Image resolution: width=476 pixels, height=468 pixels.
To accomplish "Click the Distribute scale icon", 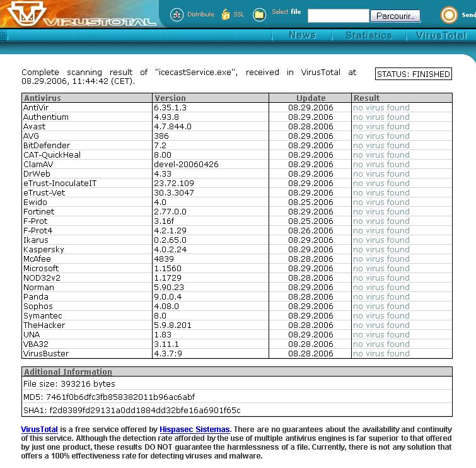I will coord(177,15).
